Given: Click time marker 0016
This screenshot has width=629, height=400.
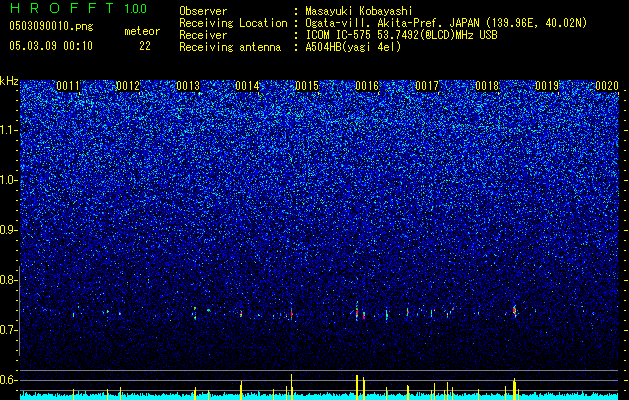Looking at the screenshot, I should tap(367, 86).
